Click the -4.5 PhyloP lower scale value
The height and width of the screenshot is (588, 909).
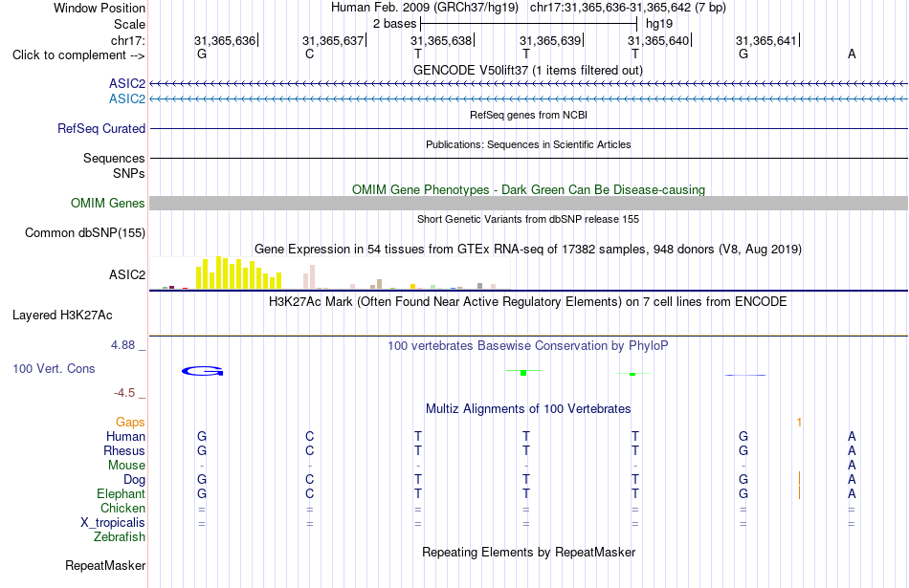pyautogui.click(x=124, y=393)
